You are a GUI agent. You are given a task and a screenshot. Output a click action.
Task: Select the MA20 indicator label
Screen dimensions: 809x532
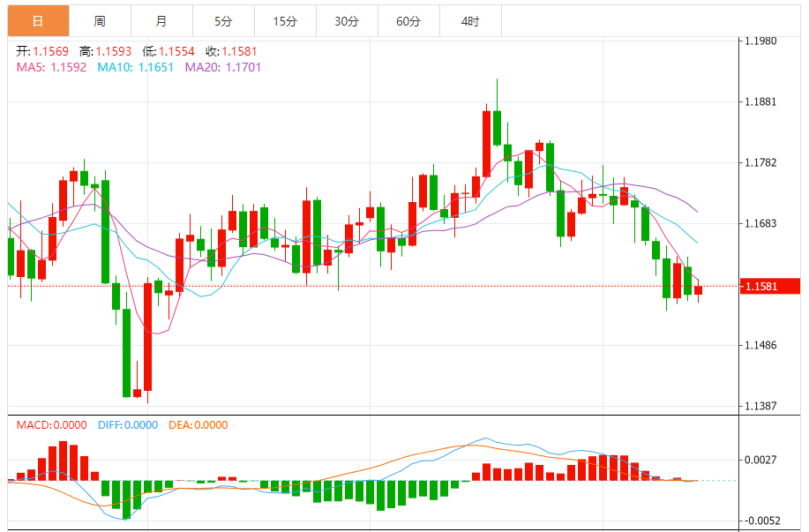point(222,67)
